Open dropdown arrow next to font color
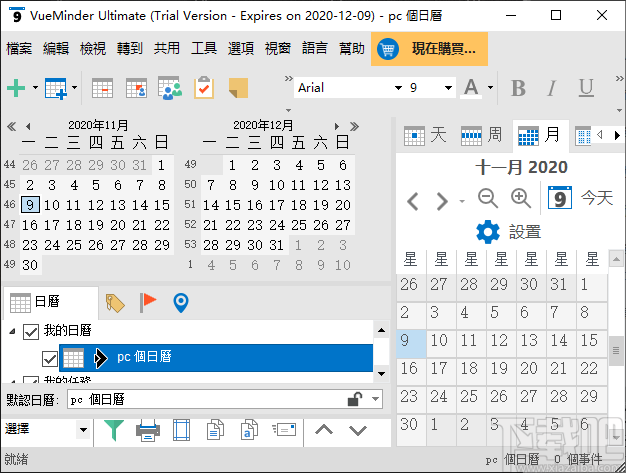Screen dimensions: 626x473 tap(490, 88)
